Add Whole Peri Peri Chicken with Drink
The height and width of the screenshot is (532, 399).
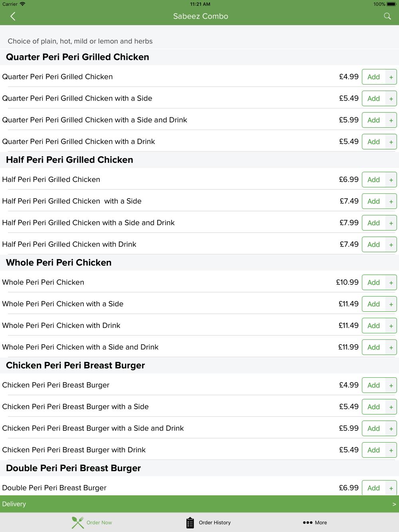(374, 326)
